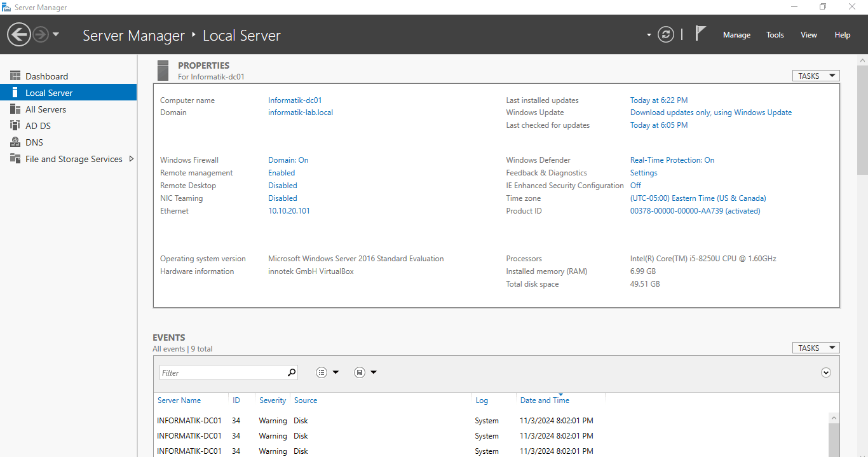Click the Product ID activation link
The width and height of the screenshot is (868, 457).
point(695,211)
